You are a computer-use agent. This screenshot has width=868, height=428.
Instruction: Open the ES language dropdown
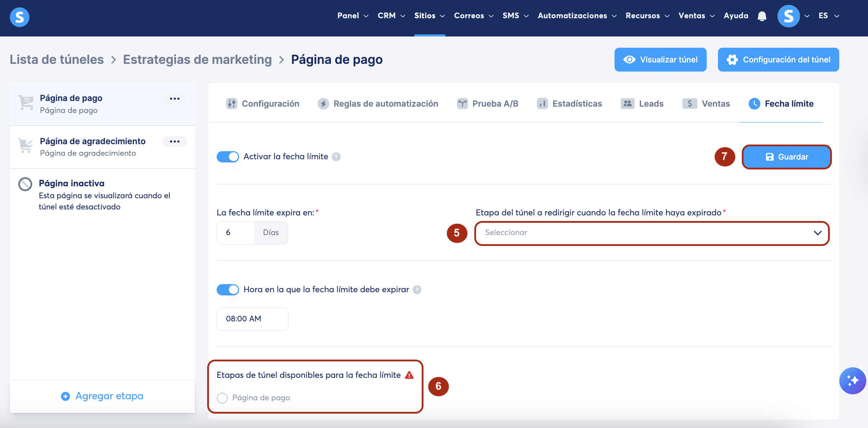(x=828, y=16)
